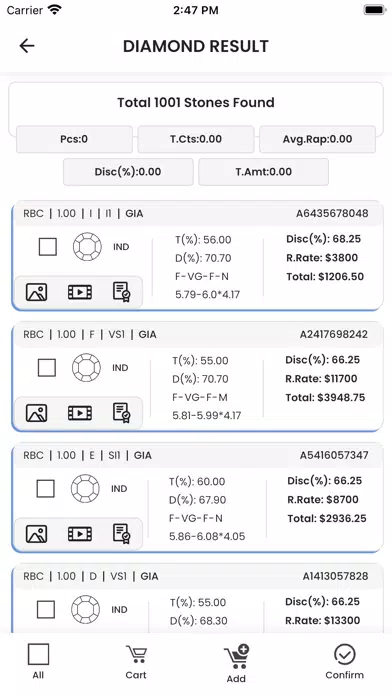The height and width of the screenshot is (696, 392).
Task: Open image of stone A6435678048
Action: click(36, 292)
